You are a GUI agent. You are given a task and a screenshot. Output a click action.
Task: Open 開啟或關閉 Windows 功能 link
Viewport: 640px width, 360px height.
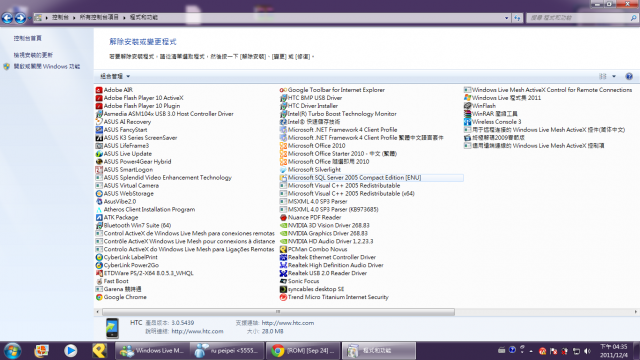[47, 67]
